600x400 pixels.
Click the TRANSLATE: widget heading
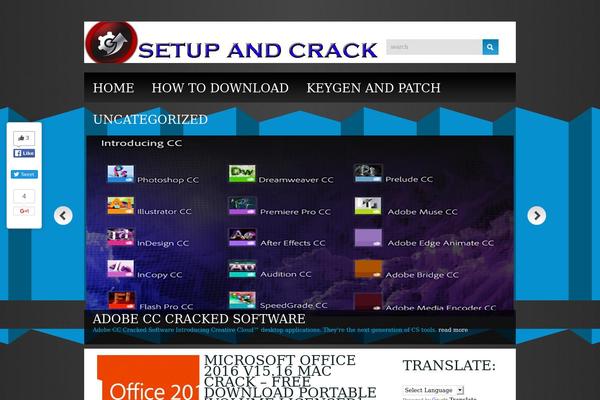pyautogui.click(x=449, y=366)
